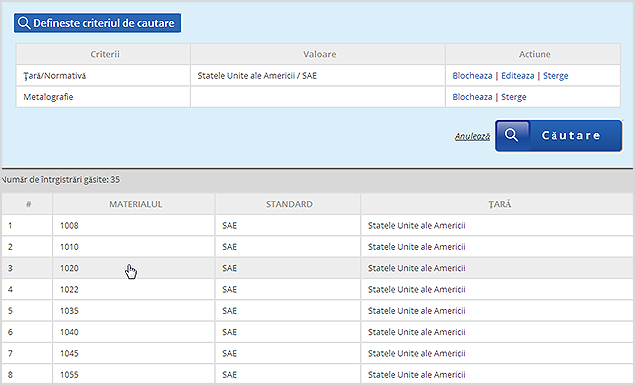Image resolution: width=635 pixels, height=385 pixels.
Task: Click the value Statele Unite ale Americii / SAE
Action: pos(257,76)
